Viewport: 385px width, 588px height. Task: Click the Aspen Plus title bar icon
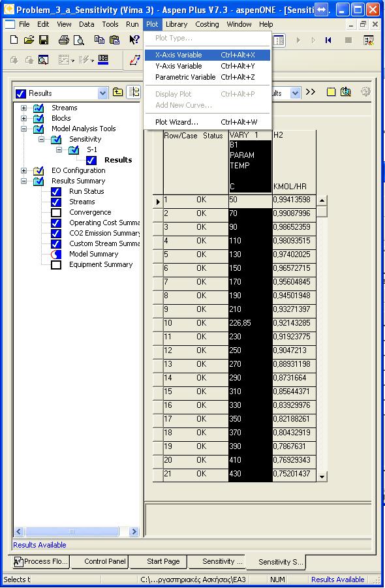pos(9,9)
